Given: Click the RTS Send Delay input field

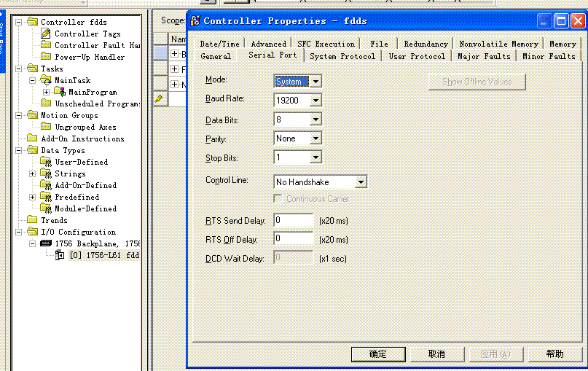Looking at the screenshot, I should [293, 220].
